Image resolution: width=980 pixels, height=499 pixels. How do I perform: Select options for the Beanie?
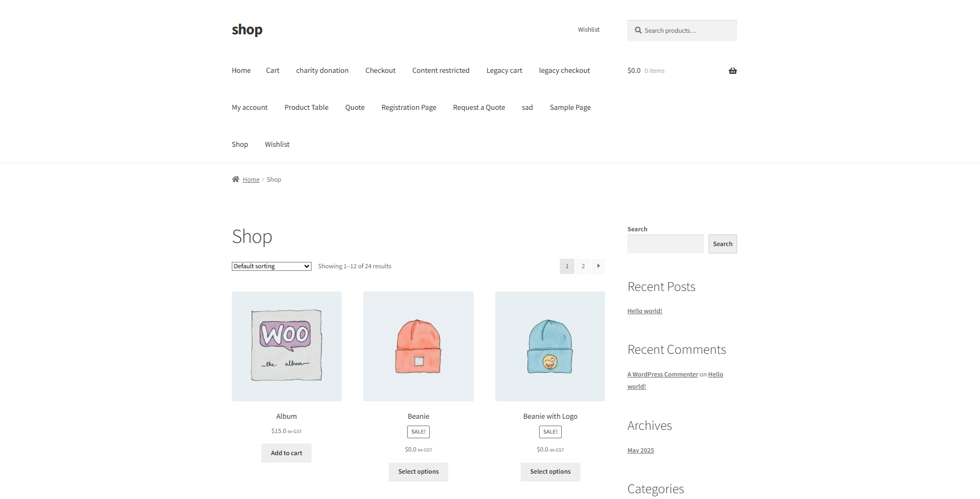coord(418,472)
